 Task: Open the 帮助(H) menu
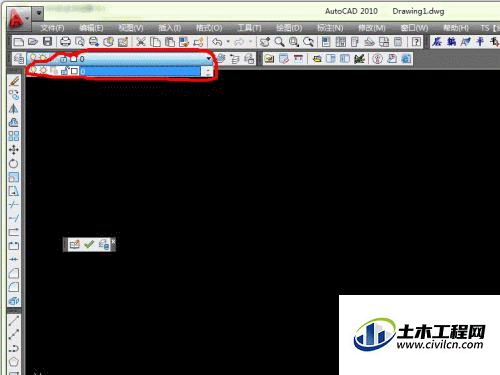click(x=456, y=28)
